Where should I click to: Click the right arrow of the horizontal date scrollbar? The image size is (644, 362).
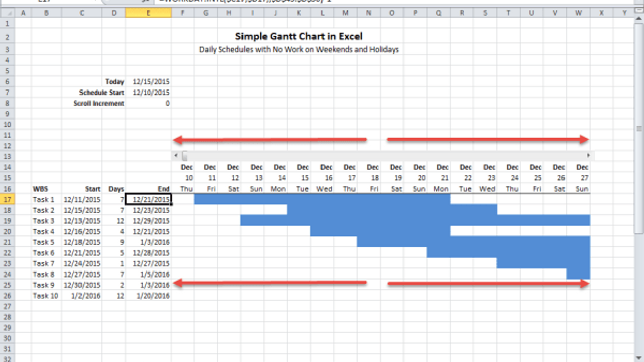pyautogui.click(x=588, y=156)
